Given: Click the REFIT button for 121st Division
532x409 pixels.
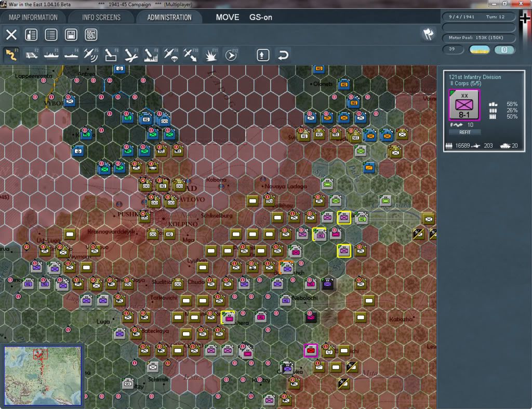Looking at the screenshot, I should 465,132.
